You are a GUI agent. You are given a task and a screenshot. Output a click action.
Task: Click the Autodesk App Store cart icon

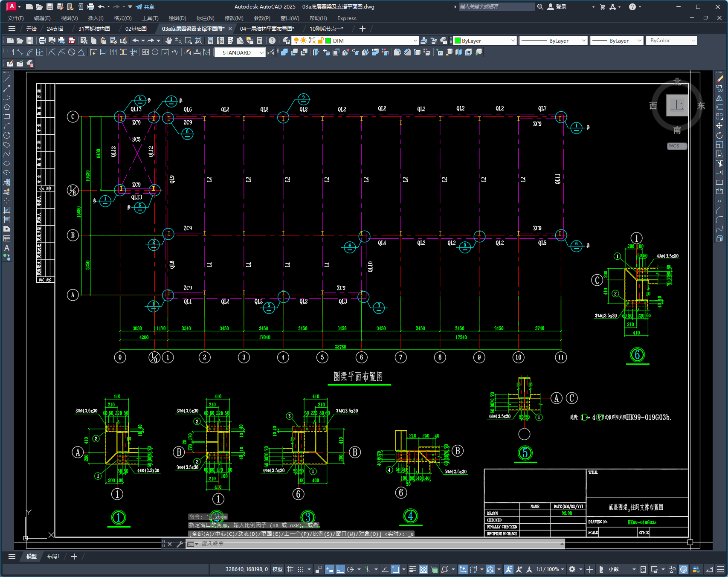click(x=603, y=7)
